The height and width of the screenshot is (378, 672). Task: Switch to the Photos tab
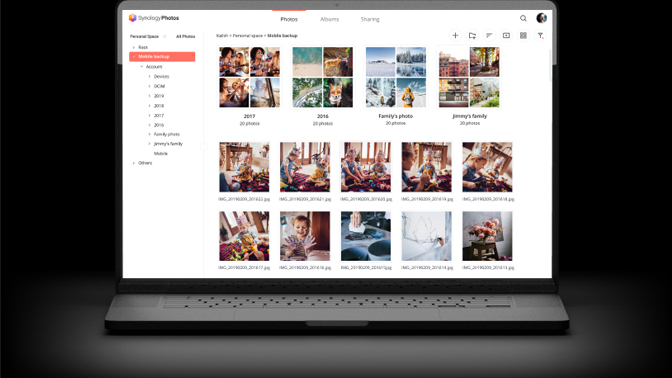pos(289,19)
